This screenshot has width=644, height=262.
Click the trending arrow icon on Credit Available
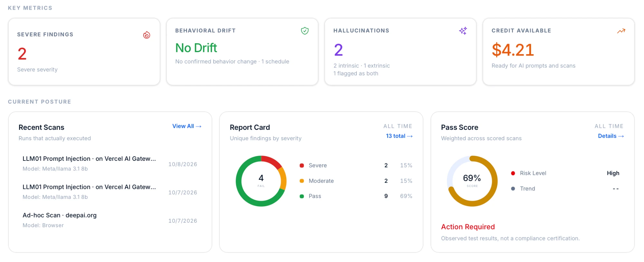pos(621,31)
